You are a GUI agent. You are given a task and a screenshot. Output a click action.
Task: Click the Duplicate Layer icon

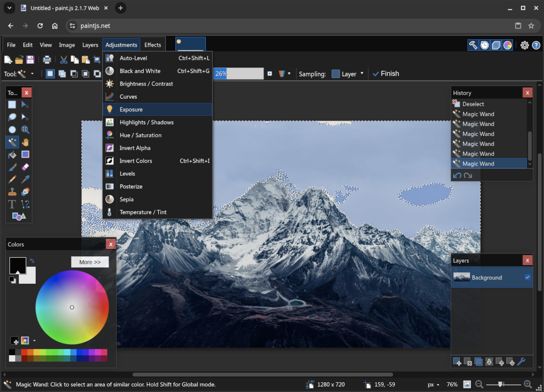click(478, 362)
